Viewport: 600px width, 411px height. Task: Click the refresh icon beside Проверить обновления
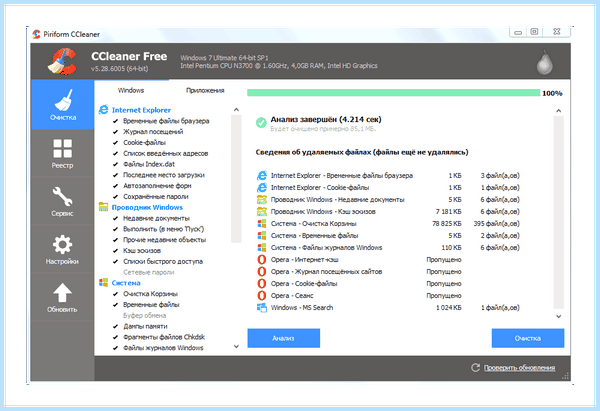pos(475,367)
